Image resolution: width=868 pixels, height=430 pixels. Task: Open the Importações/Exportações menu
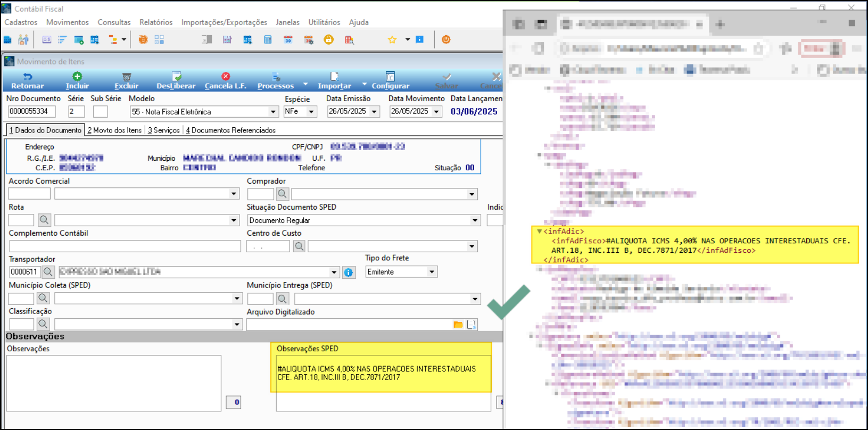(x=224, y=22)
